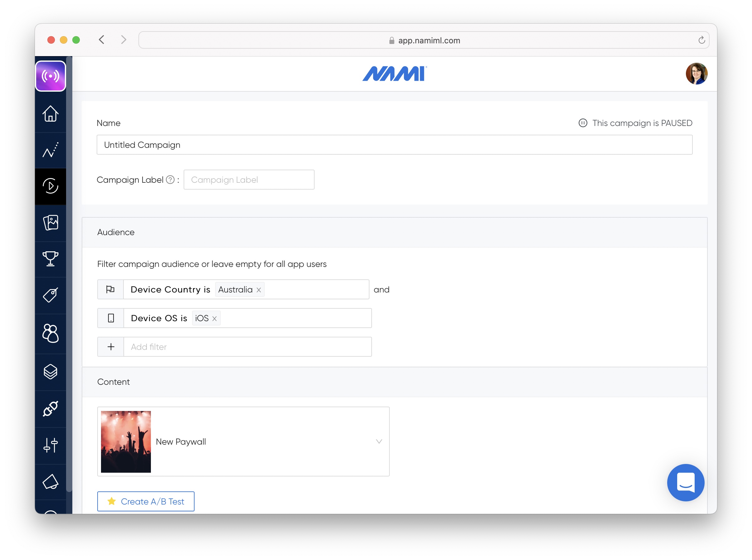Open the settings sliders sidebar icon

pyautogui.click(x=51, y=445)
